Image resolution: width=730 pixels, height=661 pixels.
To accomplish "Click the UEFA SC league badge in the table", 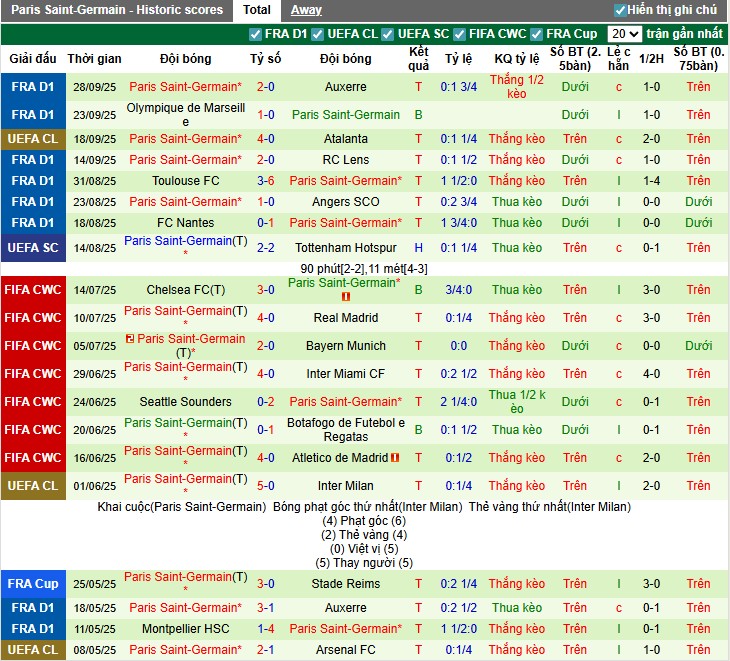I will [x=34, y=247].
